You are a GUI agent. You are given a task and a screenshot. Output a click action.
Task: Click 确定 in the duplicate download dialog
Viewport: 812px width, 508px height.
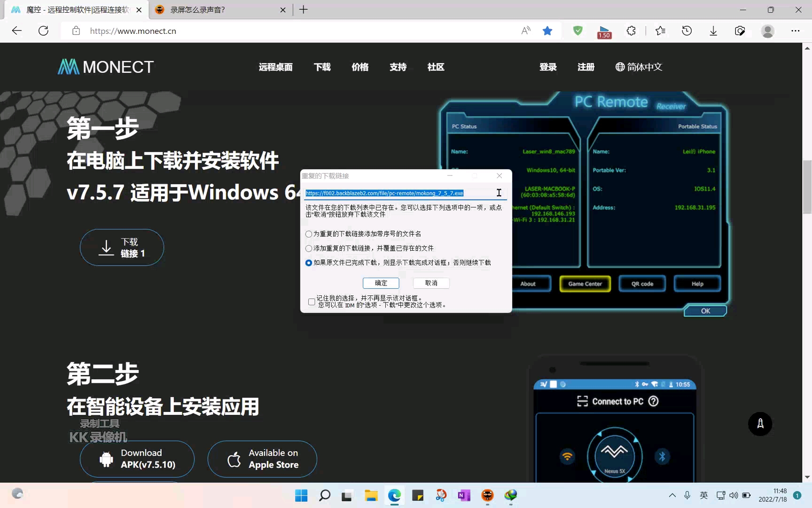(381, 283)
